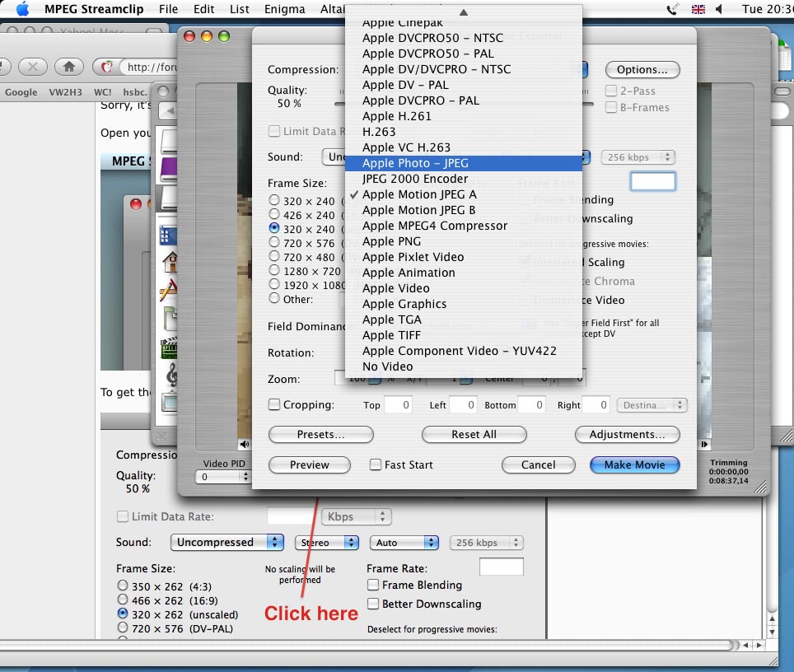Viewport: 794px width, 672px height.
Task: Open Kbps dropdown in the forum screenshot
Action: coord(357,516)
